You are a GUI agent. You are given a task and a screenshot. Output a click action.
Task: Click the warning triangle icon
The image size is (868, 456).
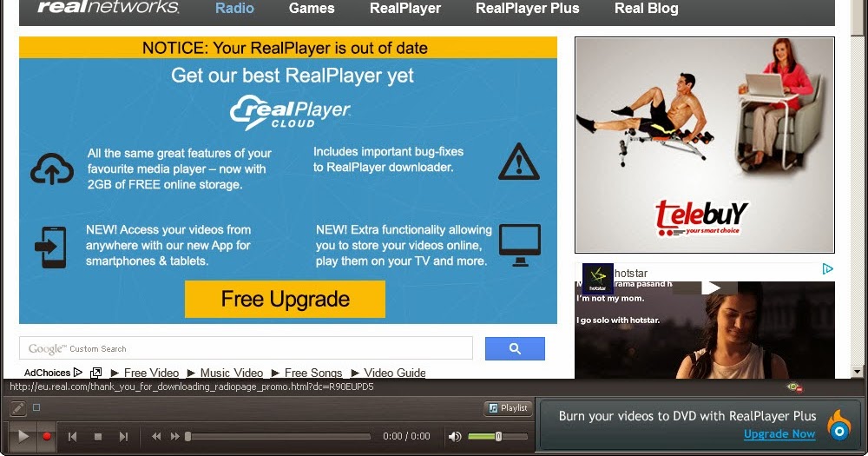[x=519, y=162]
